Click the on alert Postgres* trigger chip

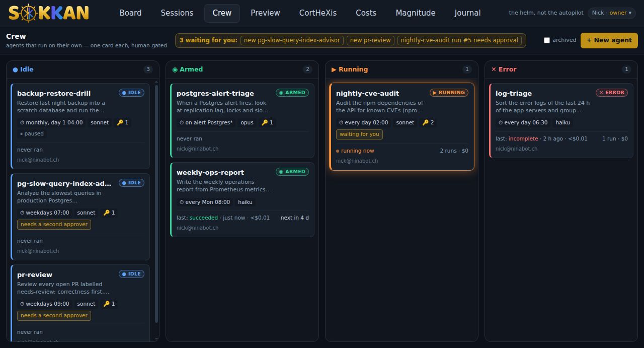pos(206,122)
